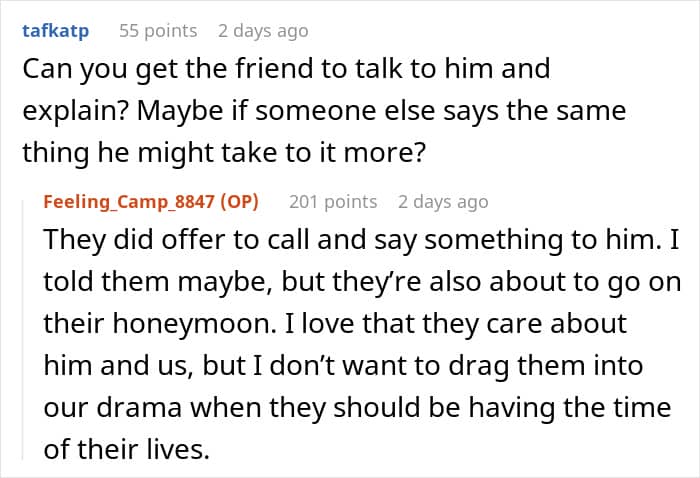This screenshot has height=478, width=700.
Task: Click the line starting 'Can you get the friend'
Action: point(286,69)
